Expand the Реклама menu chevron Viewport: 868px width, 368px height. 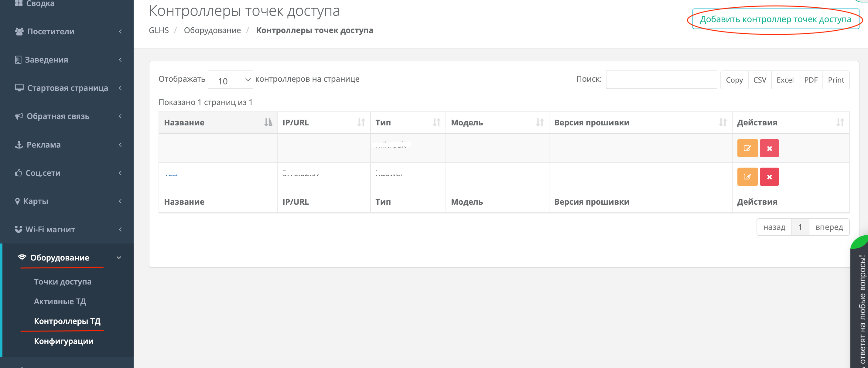[120, 145]
